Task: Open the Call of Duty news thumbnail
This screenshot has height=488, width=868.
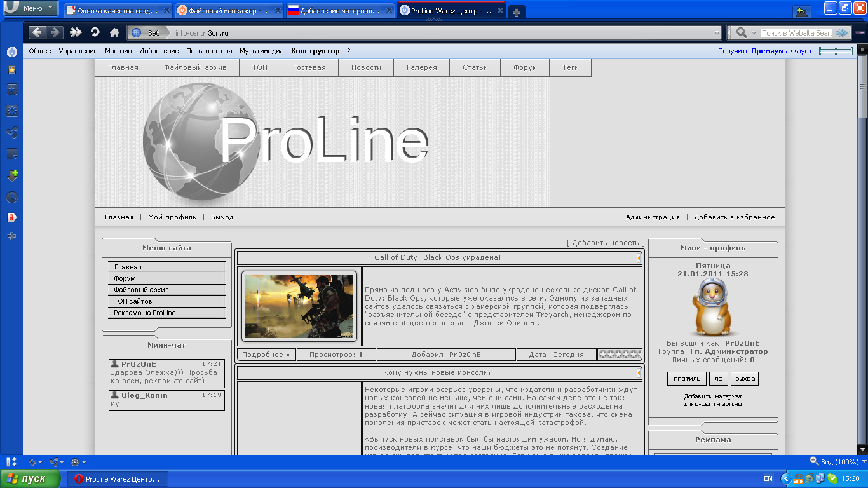Action: click(299, 306)
